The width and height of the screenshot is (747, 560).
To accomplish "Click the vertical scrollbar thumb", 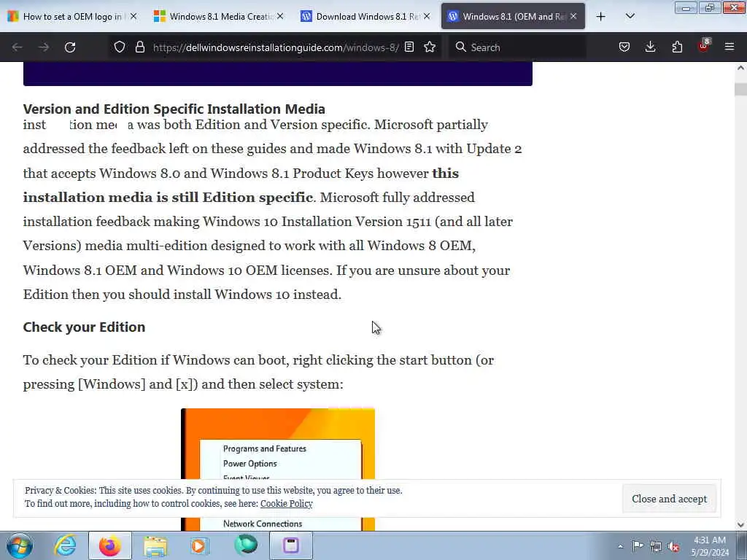I will tap(740, 89).
